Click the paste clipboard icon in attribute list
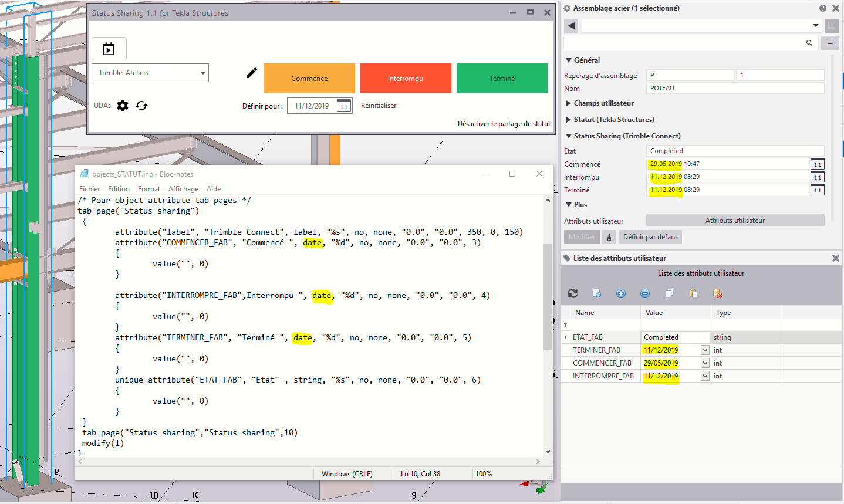 click(693, 293)
